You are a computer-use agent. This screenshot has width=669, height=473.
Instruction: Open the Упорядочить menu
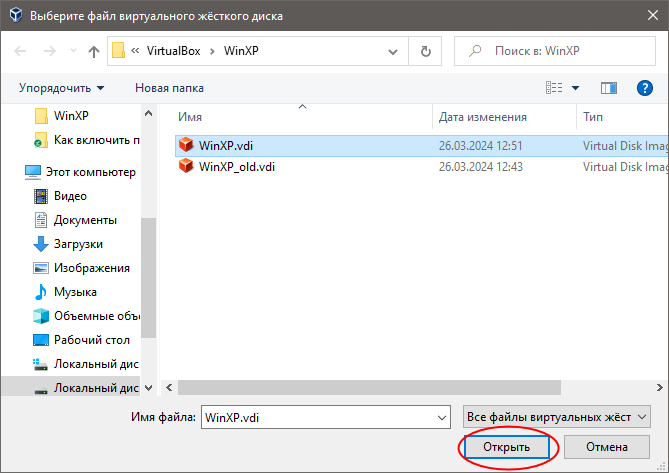pyautogui.click(x=60, y=88)
